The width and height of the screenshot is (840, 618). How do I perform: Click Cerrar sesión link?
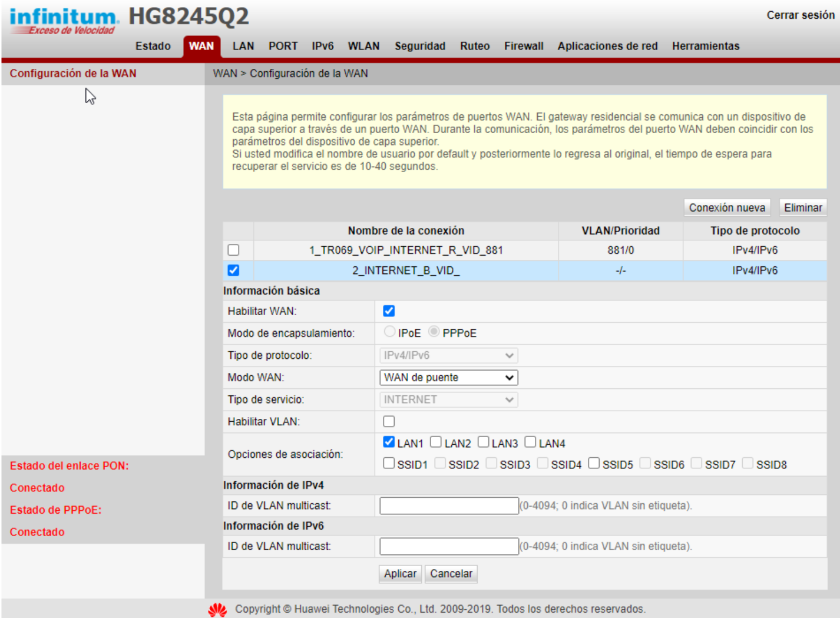800,15
